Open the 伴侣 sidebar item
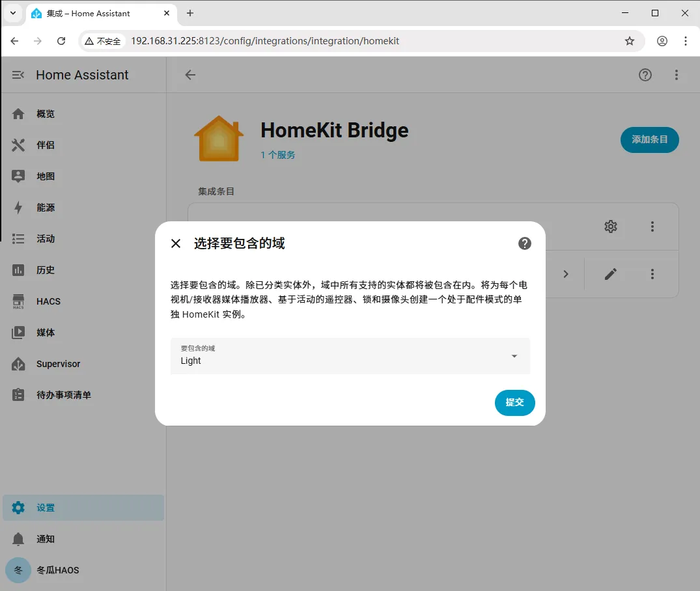Screen dimensions: 700x591 click(x=83, y=145)
